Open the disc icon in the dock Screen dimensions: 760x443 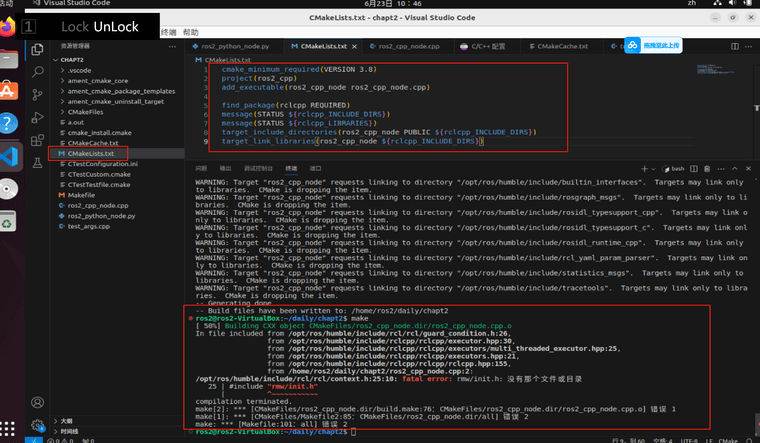tap(8, 189)
